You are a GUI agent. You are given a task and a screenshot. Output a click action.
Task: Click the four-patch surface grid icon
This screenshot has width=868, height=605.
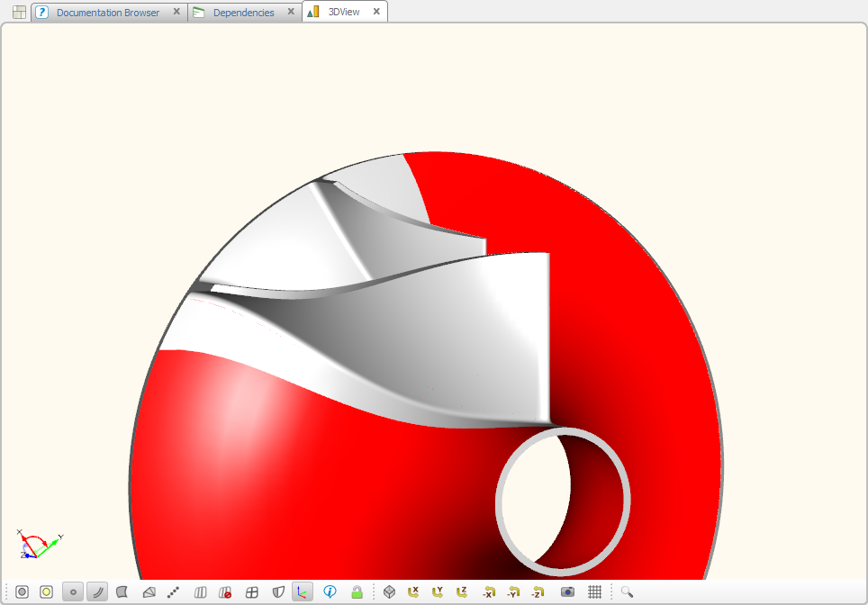click(x=252, y=591)
